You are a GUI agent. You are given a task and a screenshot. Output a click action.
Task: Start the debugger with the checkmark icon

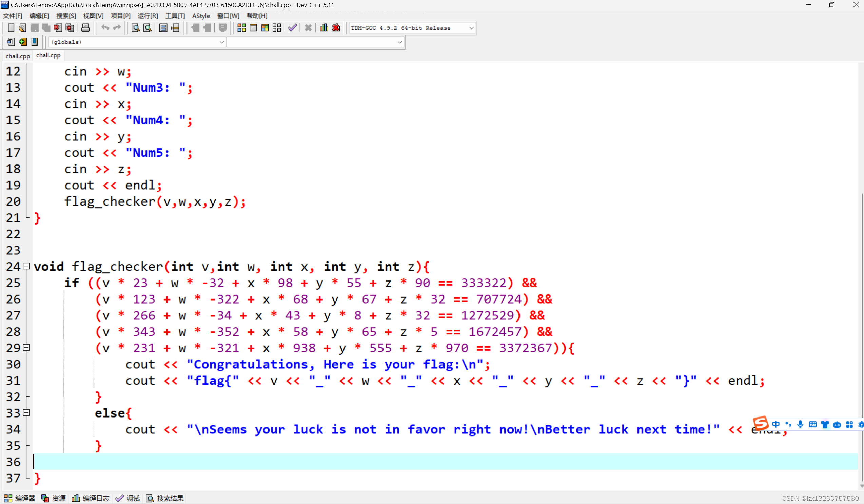click(x=292, y=28)
